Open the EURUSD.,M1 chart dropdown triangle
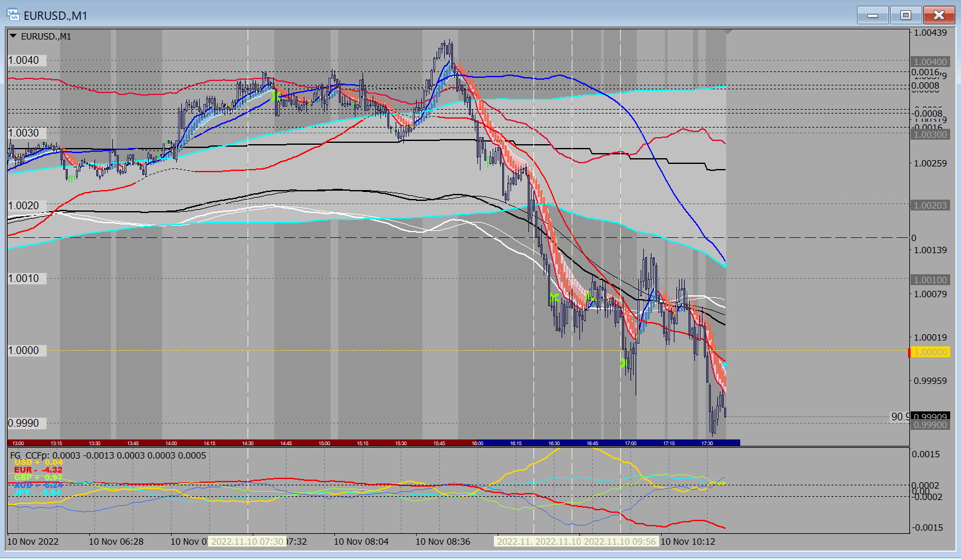Viewport: 961px width, 560px height. click(x=13, y=36)
